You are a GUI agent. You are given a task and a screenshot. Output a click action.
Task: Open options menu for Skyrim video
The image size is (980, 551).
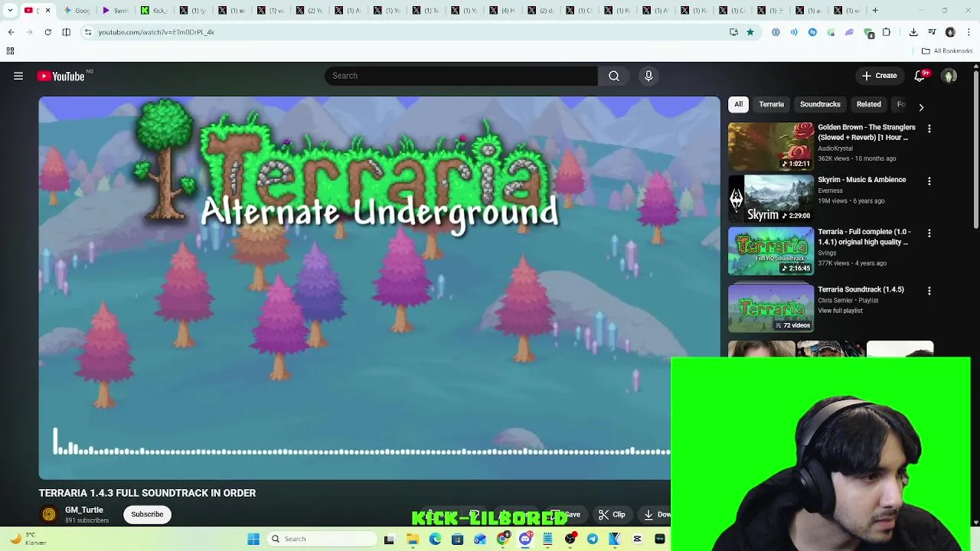(929, 181)
